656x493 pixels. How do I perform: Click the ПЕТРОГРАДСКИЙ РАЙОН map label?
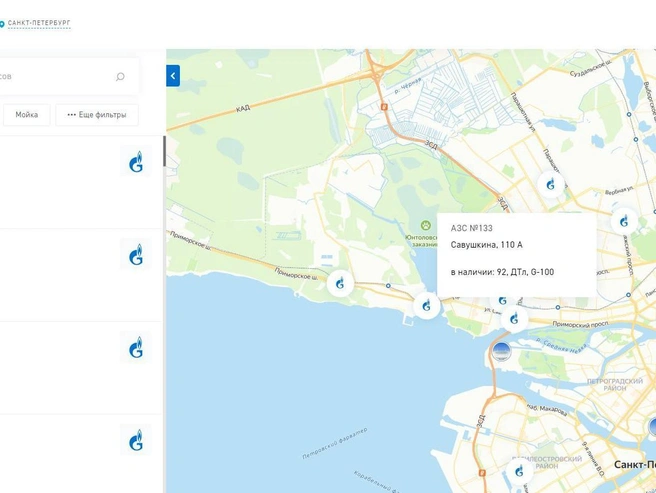click(615, 385)
